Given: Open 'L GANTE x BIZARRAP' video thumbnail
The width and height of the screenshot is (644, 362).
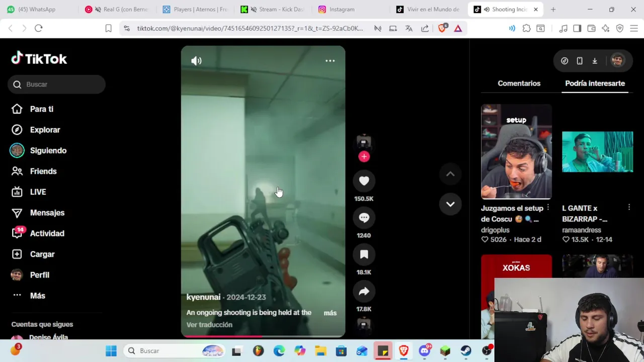Looking at the screenshot, I should pos(597,151).
